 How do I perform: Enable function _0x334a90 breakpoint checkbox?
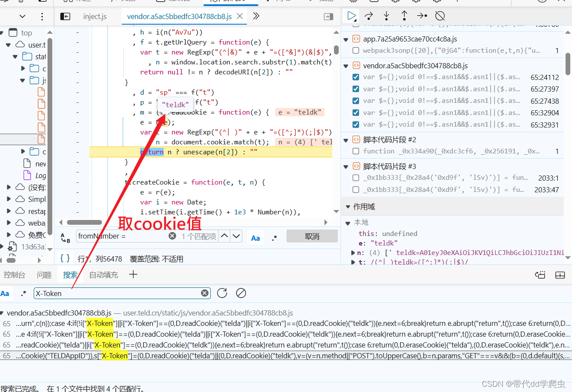pyautogui.click(x=356, y=151)
